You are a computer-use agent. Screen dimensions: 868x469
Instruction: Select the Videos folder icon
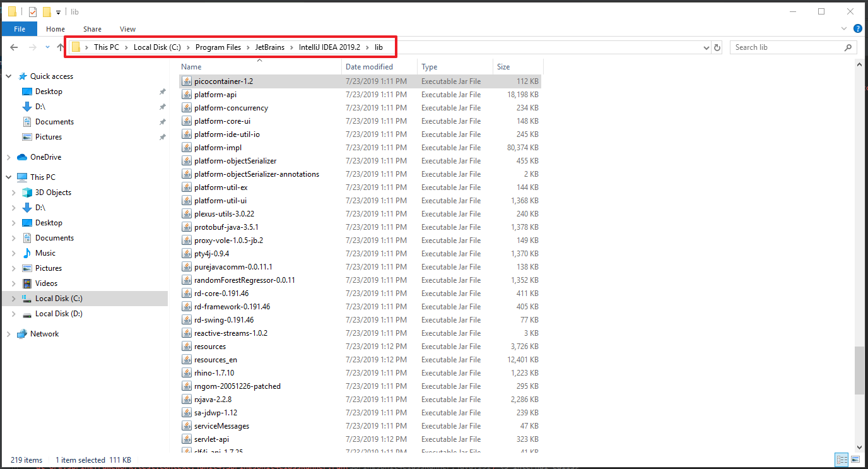tap(27, 283)
